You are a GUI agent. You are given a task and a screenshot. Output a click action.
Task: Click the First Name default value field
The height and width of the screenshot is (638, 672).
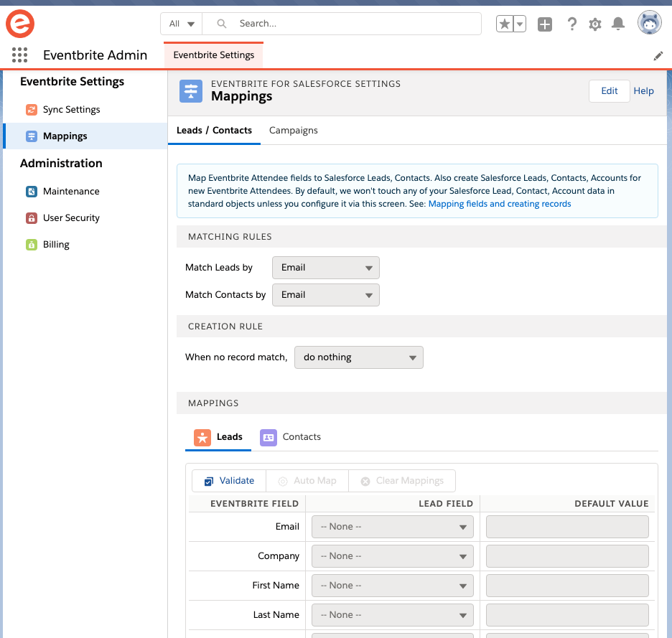tap(567, 586)
